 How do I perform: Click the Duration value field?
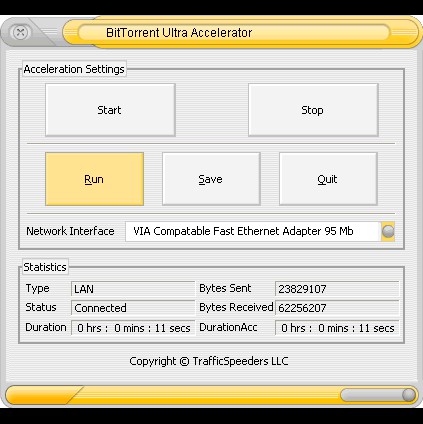(x=133, y=328)
